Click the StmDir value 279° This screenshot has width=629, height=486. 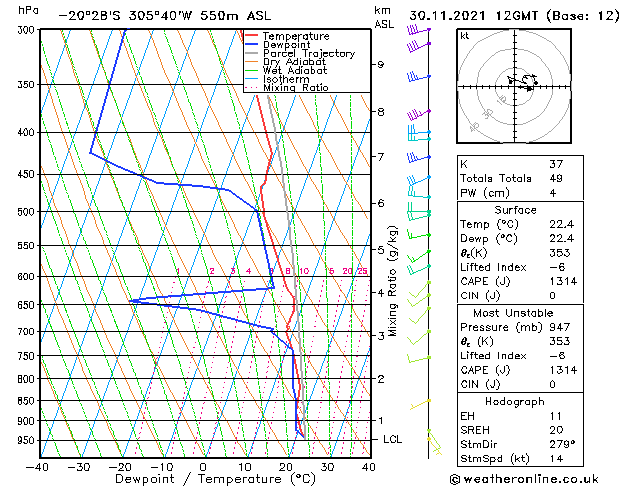pos(562,444)
